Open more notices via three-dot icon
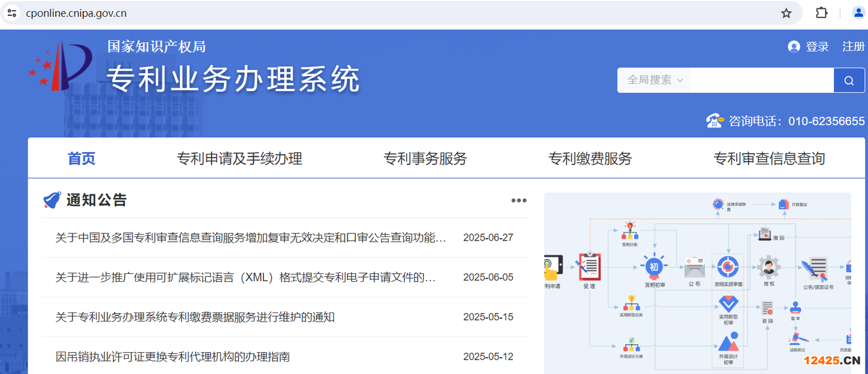 (x=519, y=201)
